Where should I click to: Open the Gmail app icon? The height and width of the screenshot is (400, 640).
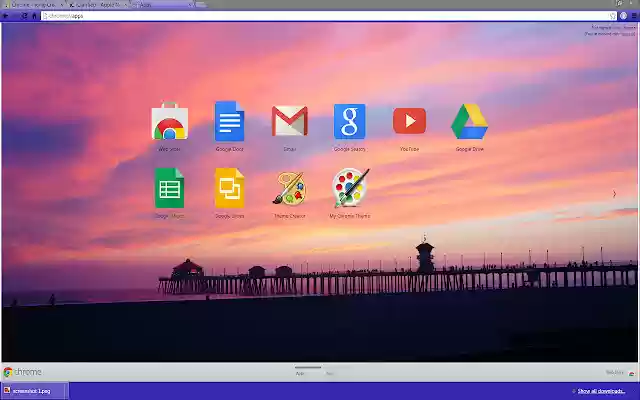click(289, 121)
